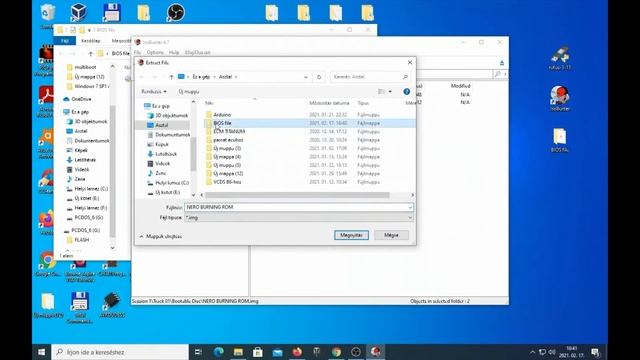Image resolution: width=640 pixels, height=360 pixels.
Task: Hide folders via the Mappák elrejtése link
Action: tap(161, 236)
